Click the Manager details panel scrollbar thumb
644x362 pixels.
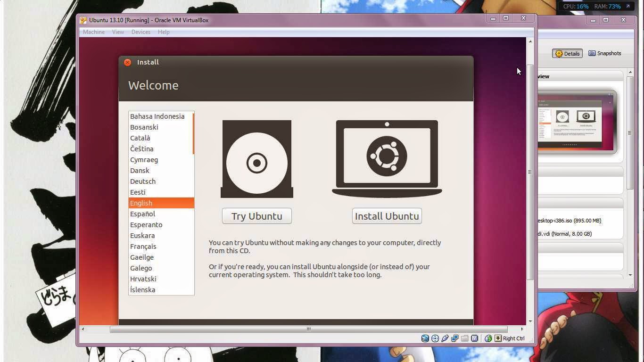coord(630,133)
